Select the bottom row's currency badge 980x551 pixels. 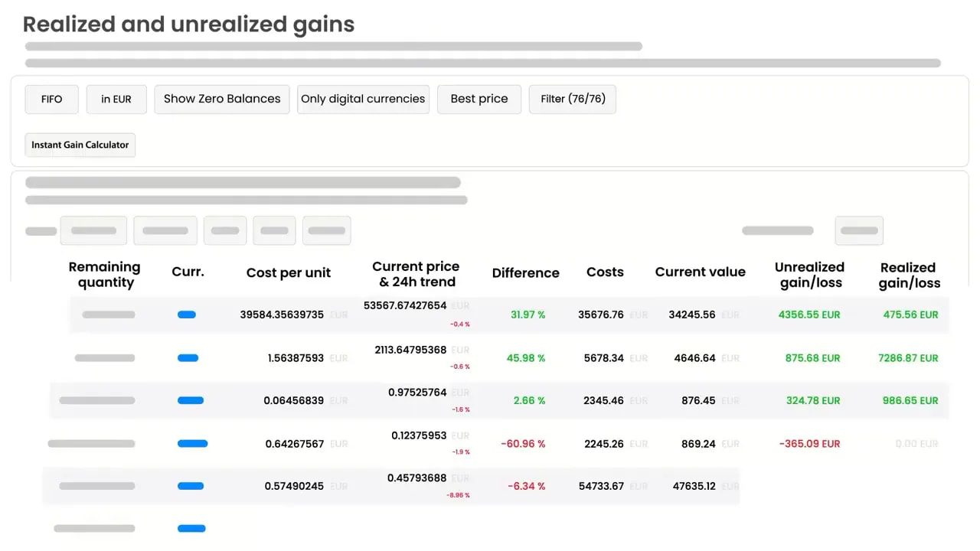pyautogui.click(x=191, y=528)
